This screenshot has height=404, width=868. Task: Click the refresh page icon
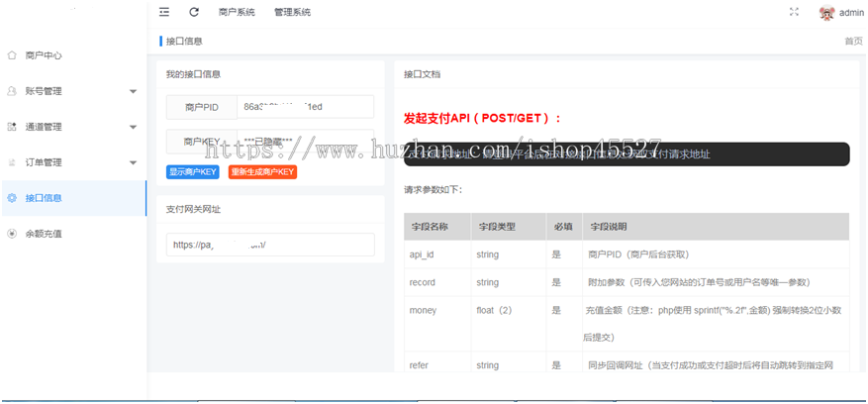pyautogui.click(x=194, y=12)
